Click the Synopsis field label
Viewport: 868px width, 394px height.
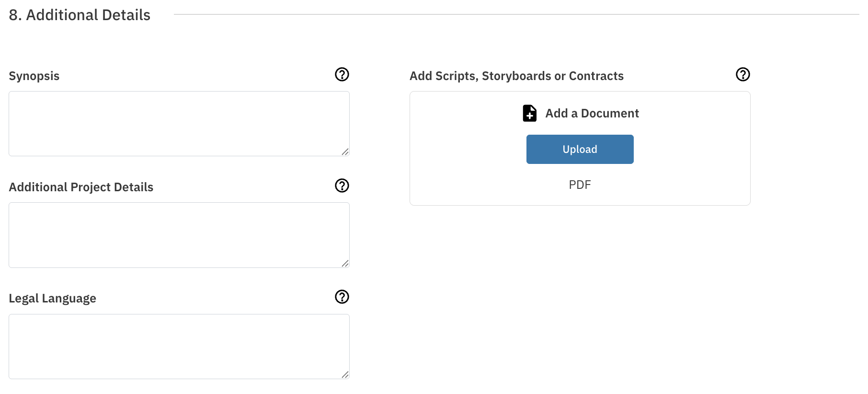click(x=34, y=76)
